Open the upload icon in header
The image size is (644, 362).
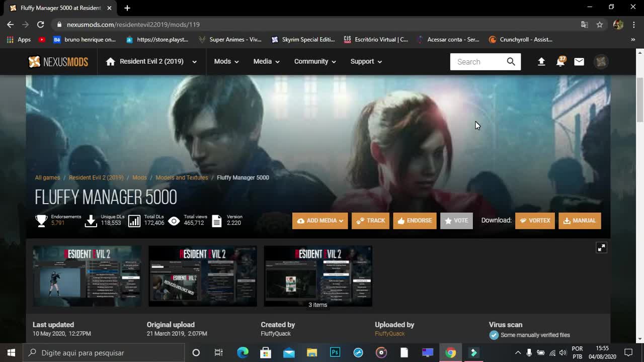click(541, 62)
